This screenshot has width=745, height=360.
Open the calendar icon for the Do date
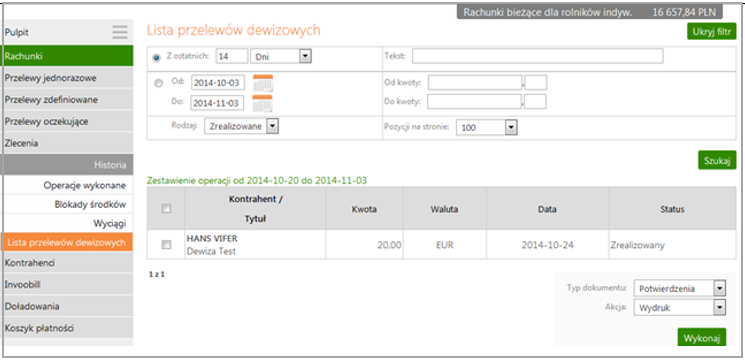[262, 103]
